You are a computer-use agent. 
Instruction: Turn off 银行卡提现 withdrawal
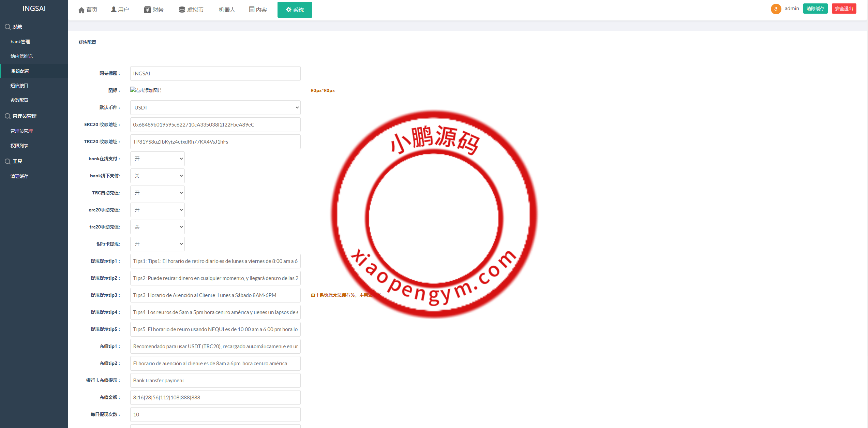(x=157, y=244)
